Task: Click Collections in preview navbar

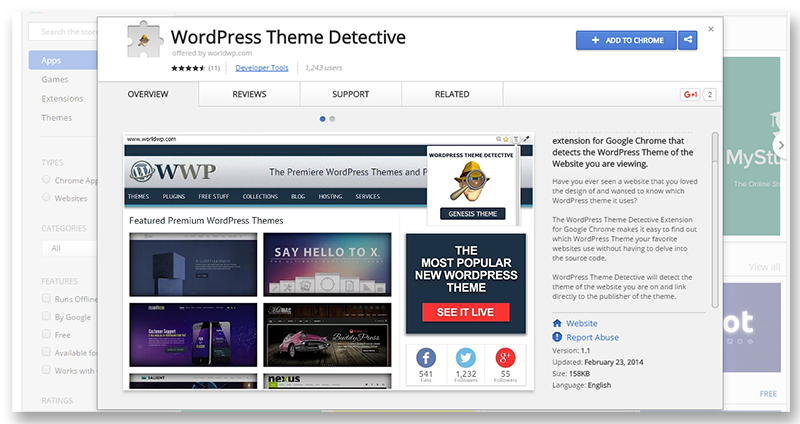Action: coord(260,196)
